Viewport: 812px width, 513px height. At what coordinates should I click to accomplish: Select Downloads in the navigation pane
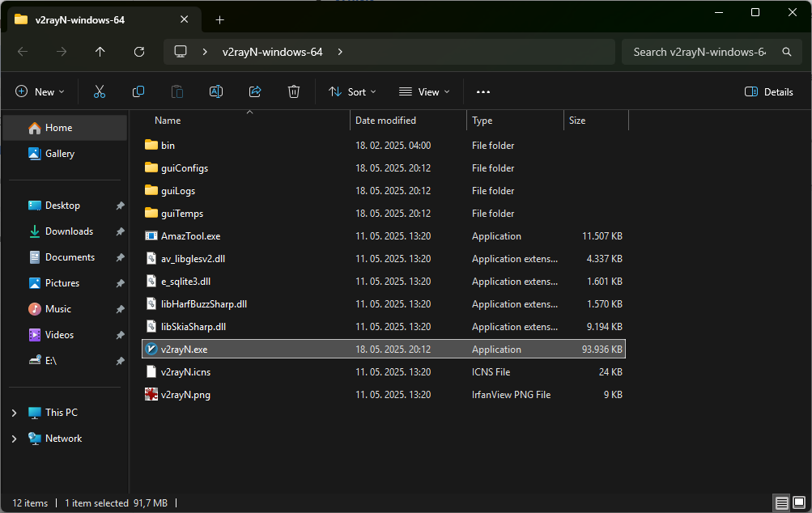click(x=69, y=231)
